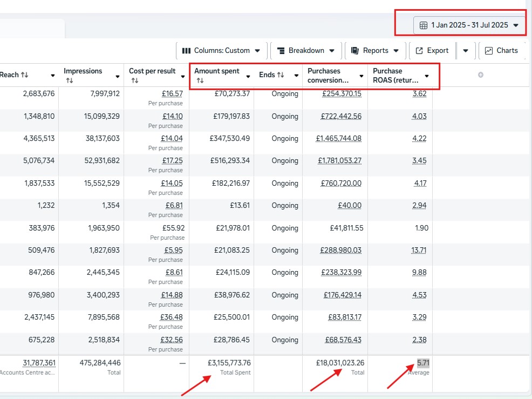Click the Reports button label
This screenshot has width=532, height=399.
pyautogui.click(x=376, y=51)
